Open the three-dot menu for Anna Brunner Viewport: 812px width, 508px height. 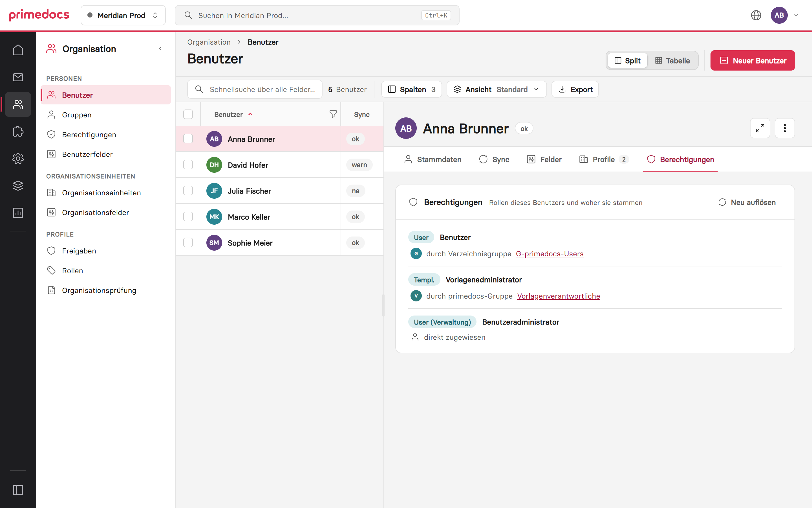[x=785, y=128]
